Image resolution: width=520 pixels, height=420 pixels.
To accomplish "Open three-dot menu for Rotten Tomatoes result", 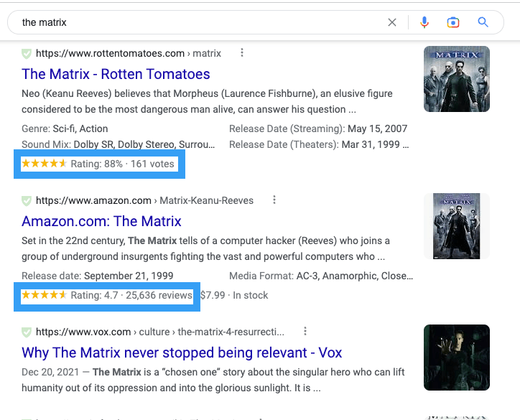I will click(242, 52).
